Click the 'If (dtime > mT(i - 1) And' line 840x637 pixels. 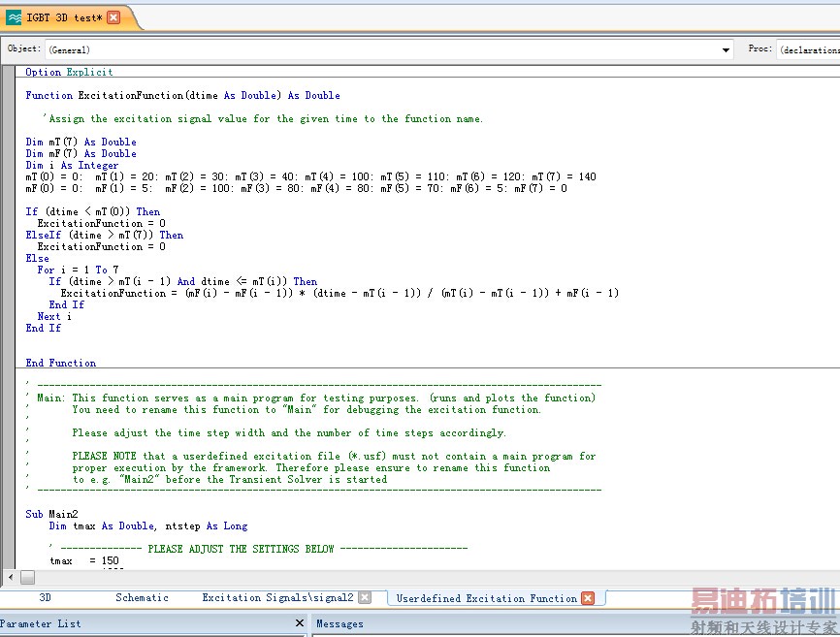click(183, 281)
